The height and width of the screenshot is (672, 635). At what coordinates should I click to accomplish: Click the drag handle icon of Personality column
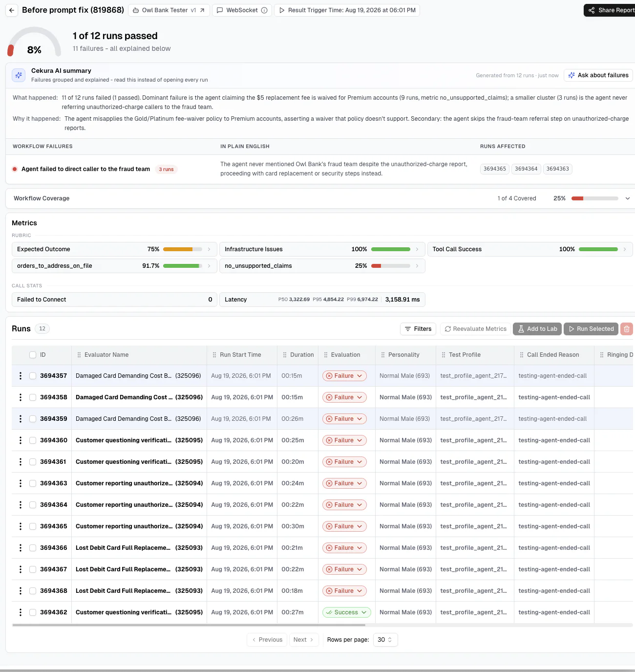[x=383, y=355]
